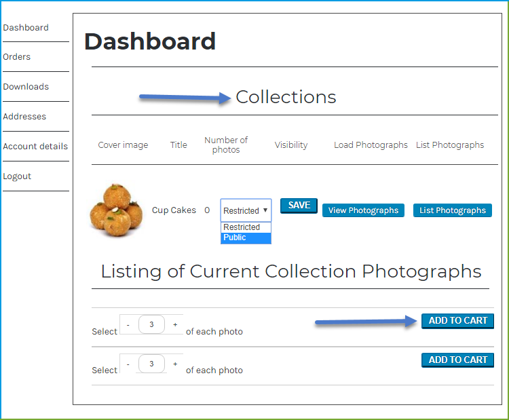This screenshot has width=509, height=420.
Task: Click the List Photographs button
Action: pos(453,210)
